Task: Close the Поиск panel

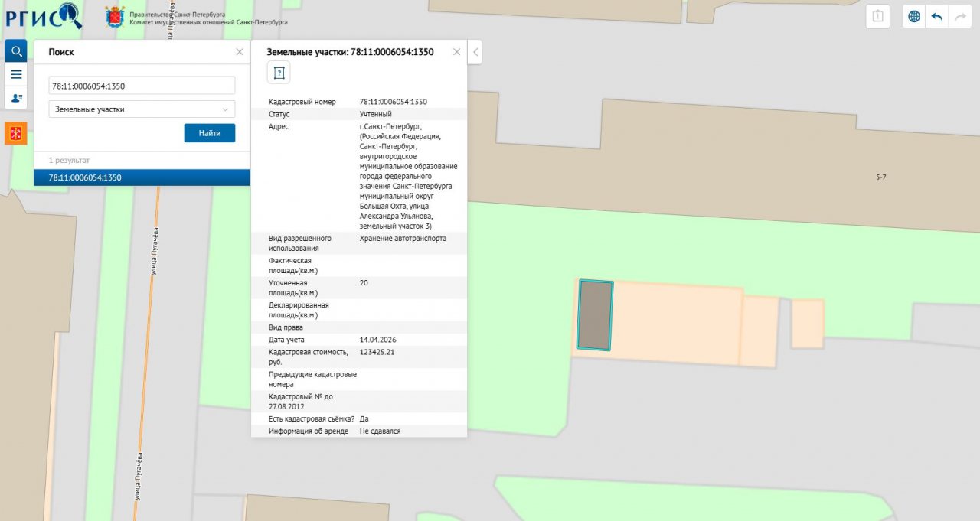Action: point(240,52)
